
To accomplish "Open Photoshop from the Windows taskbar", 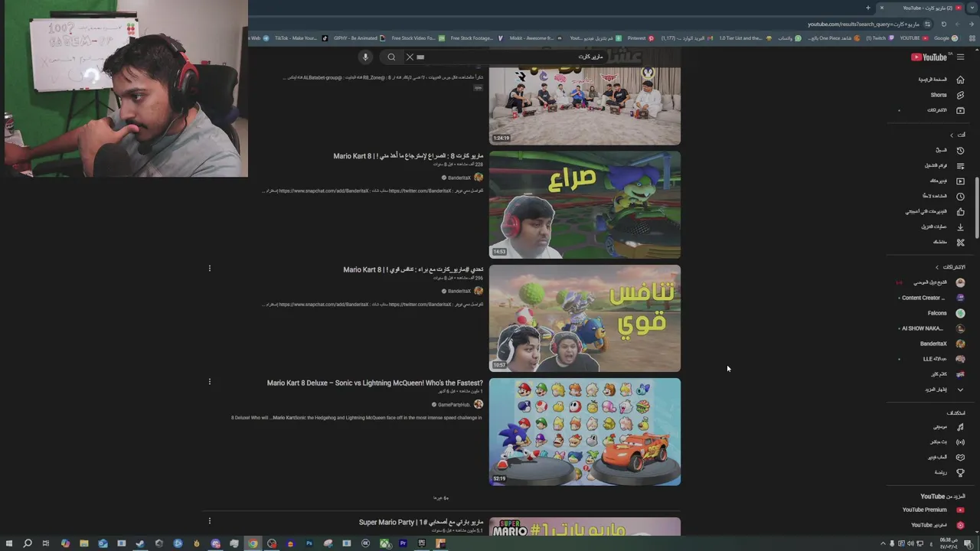I will 309,543.
